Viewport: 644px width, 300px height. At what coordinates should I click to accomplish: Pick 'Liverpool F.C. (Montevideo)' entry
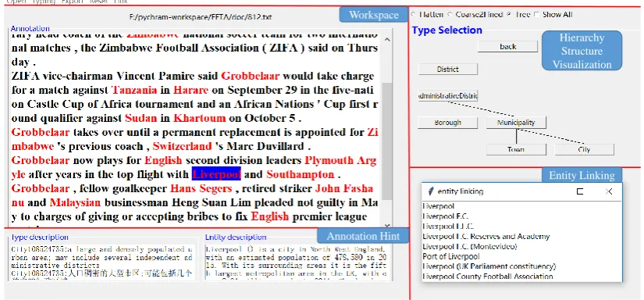click(470, 246)
